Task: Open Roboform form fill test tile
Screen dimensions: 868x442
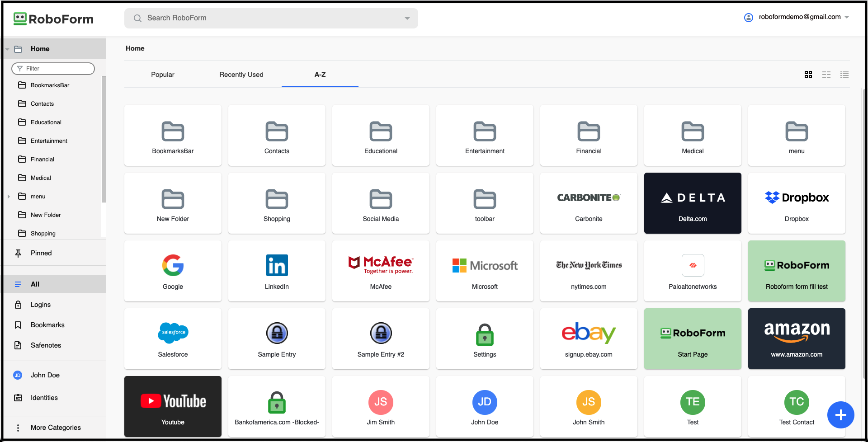Action: (797, 271)
